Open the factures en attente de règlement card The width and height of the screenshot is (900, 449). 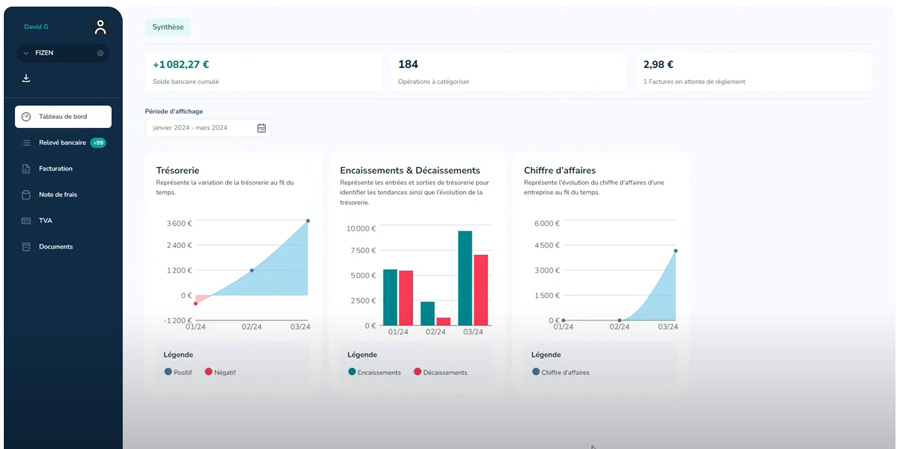753,71
